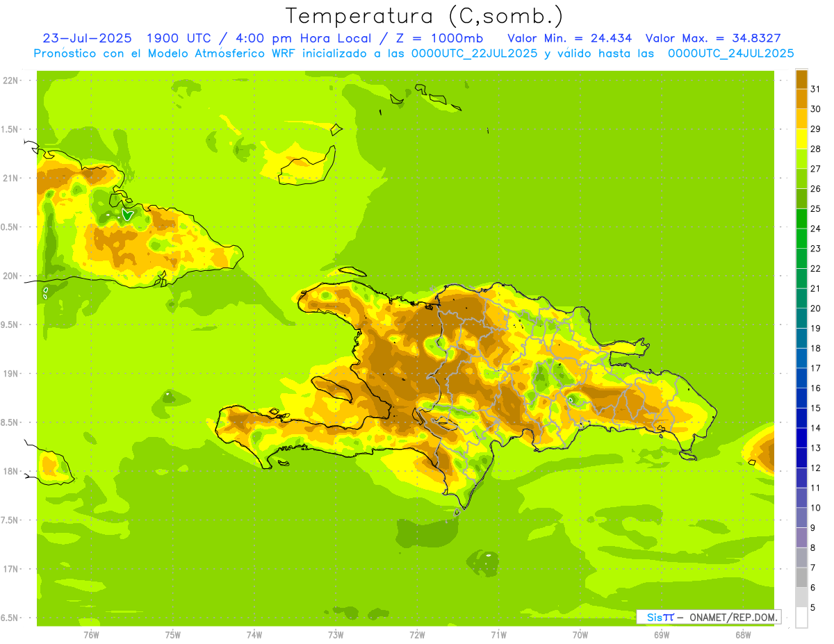Click the '72W' longitude label
The image size is (834, 644).
tap(417, 635)
